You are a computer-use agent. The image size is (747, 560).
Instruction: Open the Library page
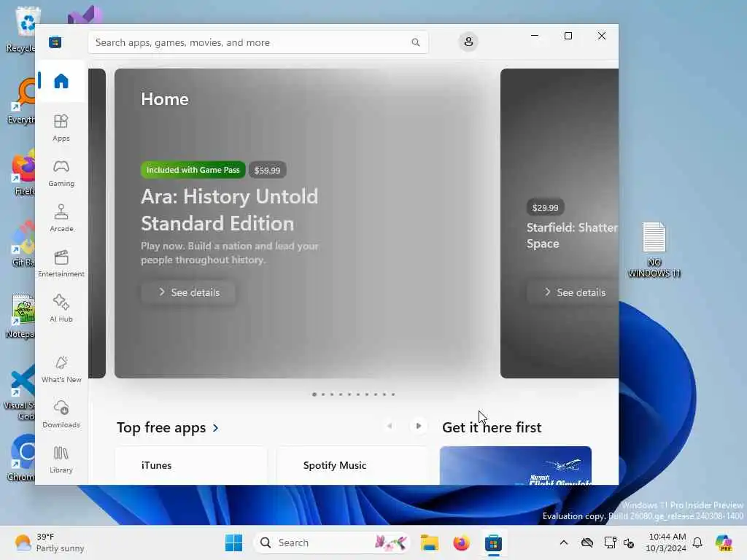[61, 459]
